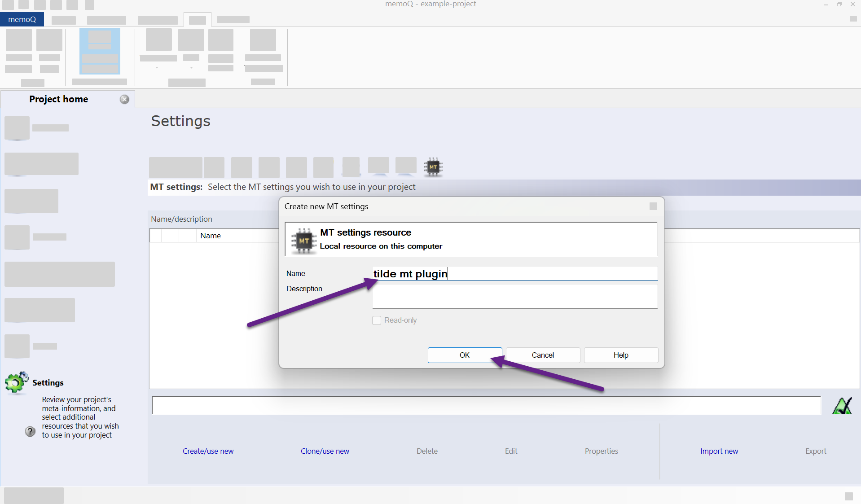Viewport: 861px width, 504px height.
Task: Click the Description text box
Action: click(x=514, y=295)
